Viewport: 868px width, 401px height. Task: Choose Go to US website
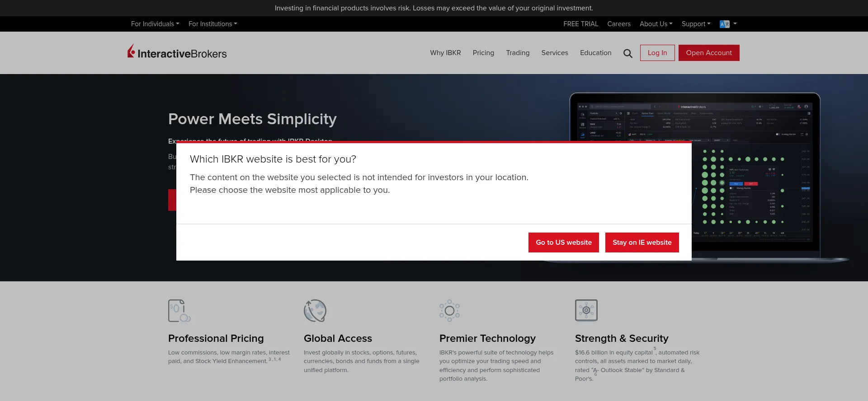[x=564, y=242]
